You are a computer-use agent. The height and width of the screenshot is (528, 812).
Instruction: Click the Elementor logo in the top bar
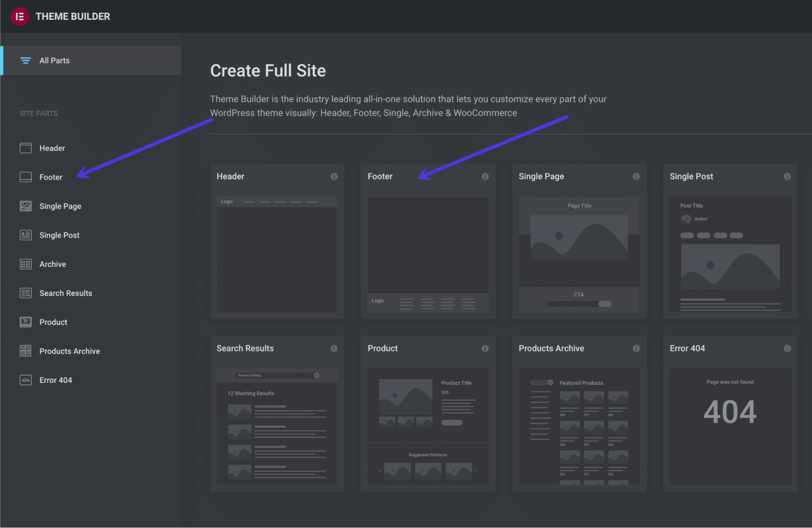(19, 16)
